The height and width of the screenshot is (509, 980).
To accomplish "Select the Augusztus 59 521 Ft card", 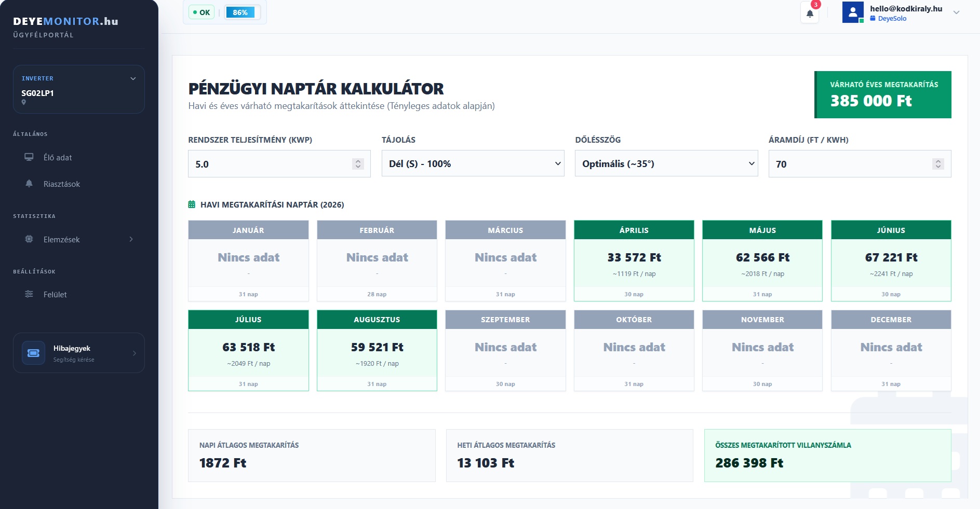I will [377, 350].
